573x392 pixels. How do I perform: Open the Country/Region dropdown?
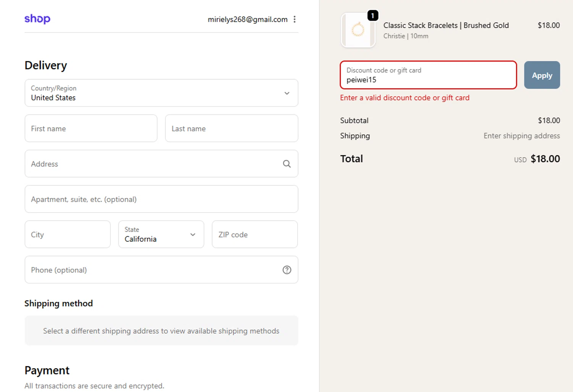coord(161,93)
